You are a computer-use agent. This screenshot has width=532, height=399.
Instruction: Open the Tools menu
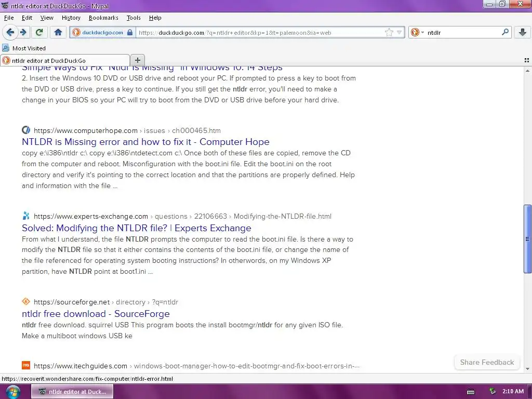pos(134,18)
